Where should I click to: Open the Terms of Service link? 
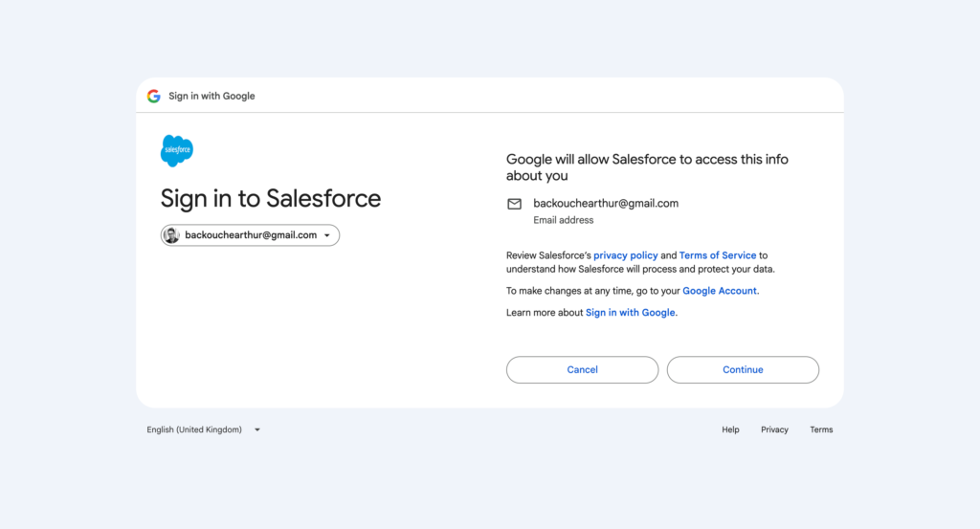[718, 255]
